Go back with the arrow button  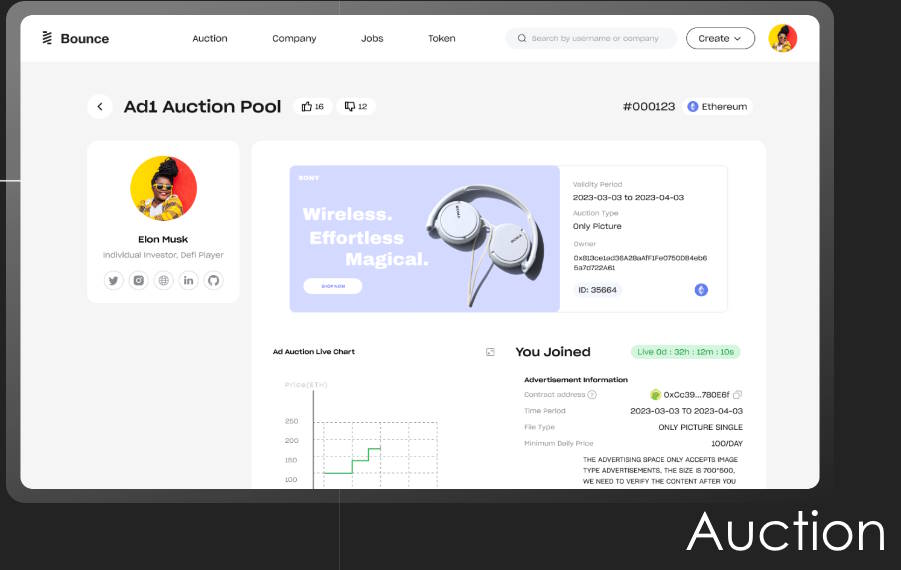click(100, 106)
